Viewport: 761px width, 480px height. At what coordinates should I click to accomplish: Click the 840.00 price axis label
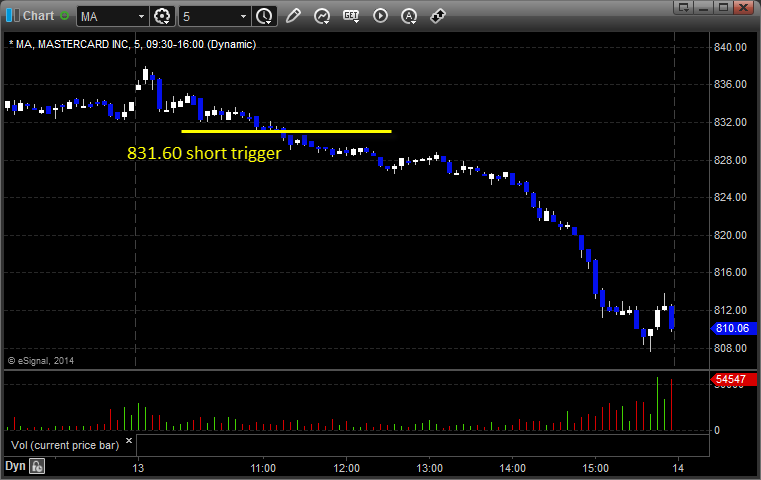click(730, 47)
